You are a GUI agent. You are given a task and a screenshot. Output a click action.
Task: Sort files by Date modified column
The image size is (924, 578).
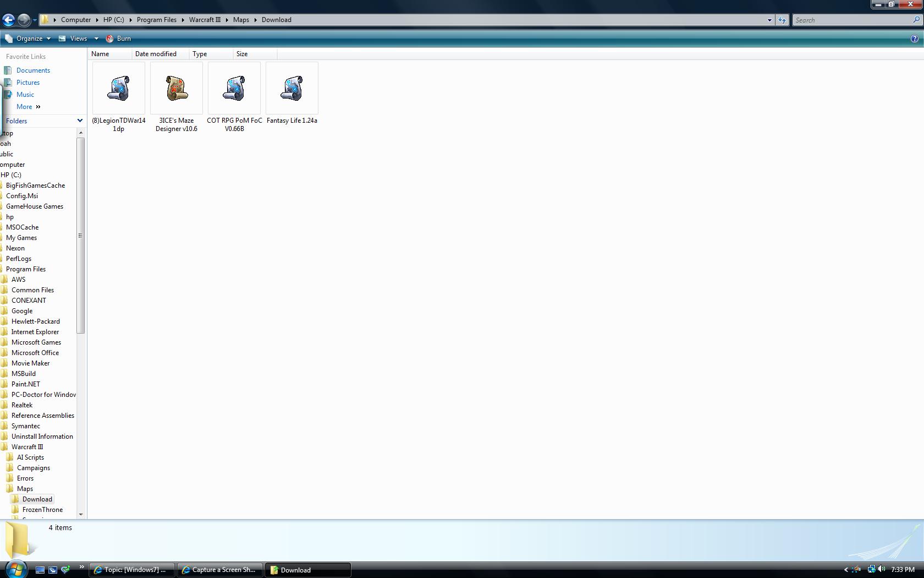pyautogui.click(x=156, y=54)
